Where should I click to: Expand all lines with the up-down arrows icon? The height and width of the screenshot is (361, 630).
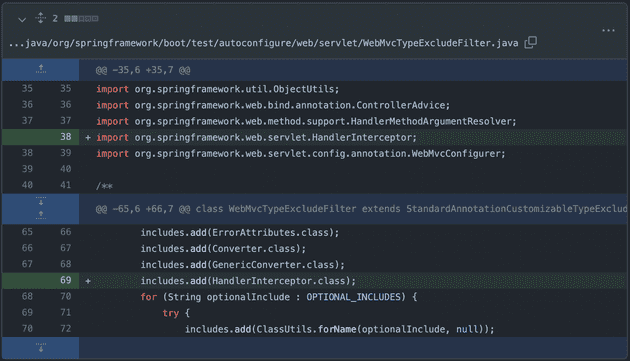(41, 18)
